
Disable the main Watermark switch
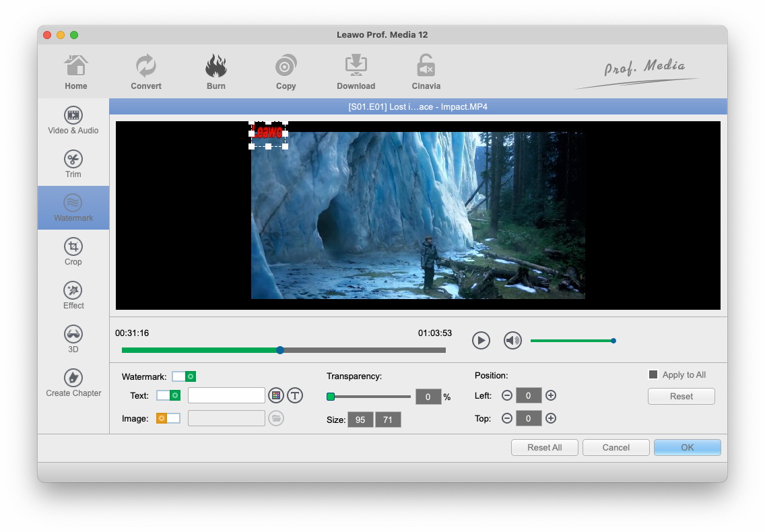coord(184,376)
